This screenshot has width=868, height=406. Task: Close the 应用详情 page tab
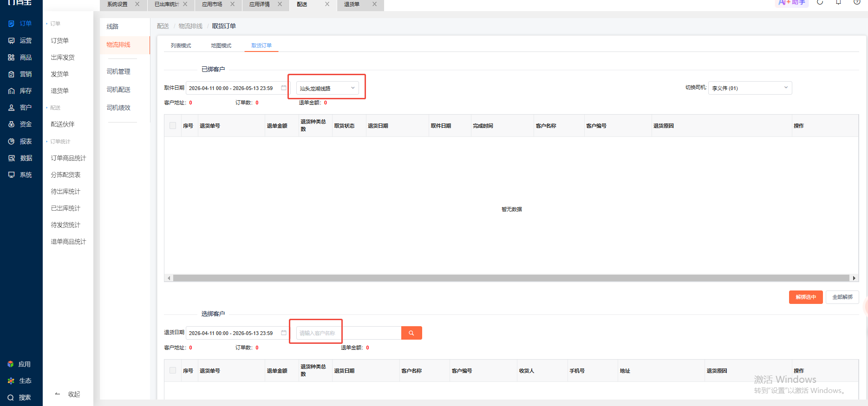click(280, 4)
